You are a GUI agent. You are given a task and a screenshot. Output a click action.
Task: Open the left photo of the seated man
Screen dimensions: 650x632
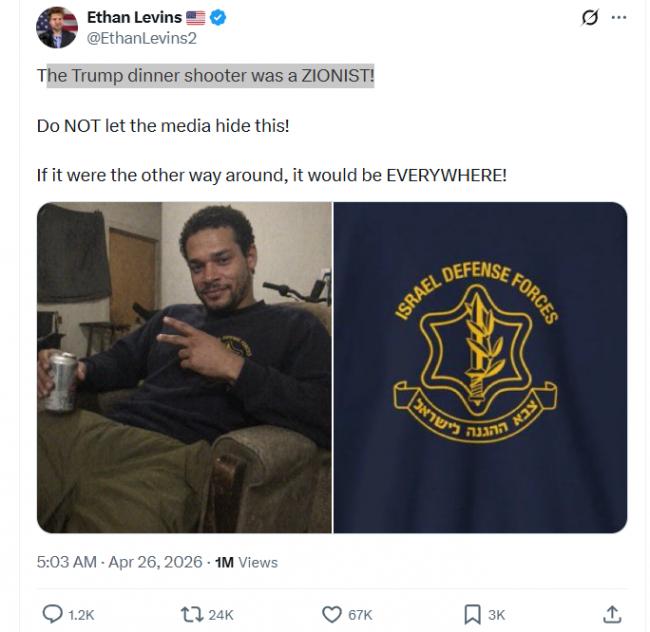(184, 367)
